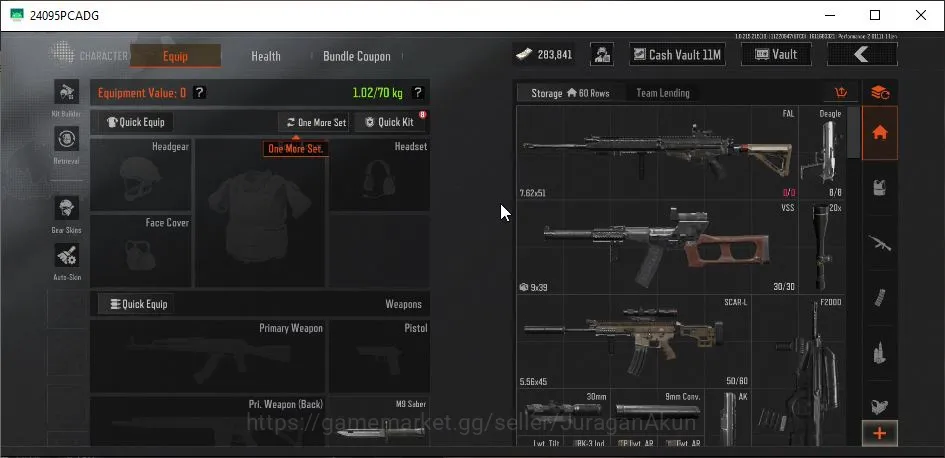
Task: Open the Cash Vault 11M button
Action: click(677, 54)
